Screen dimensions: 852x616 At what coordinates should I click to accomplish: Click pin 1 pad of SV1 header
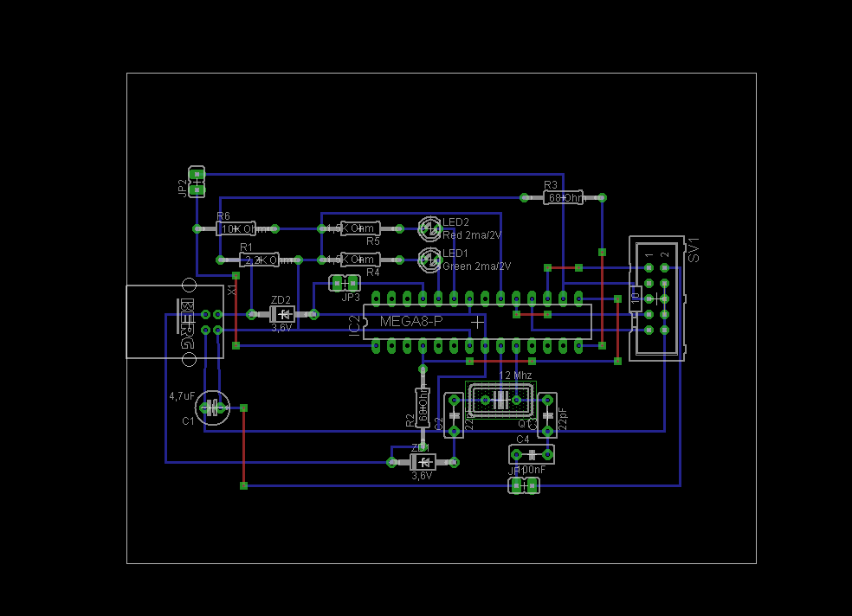point(649,267)
